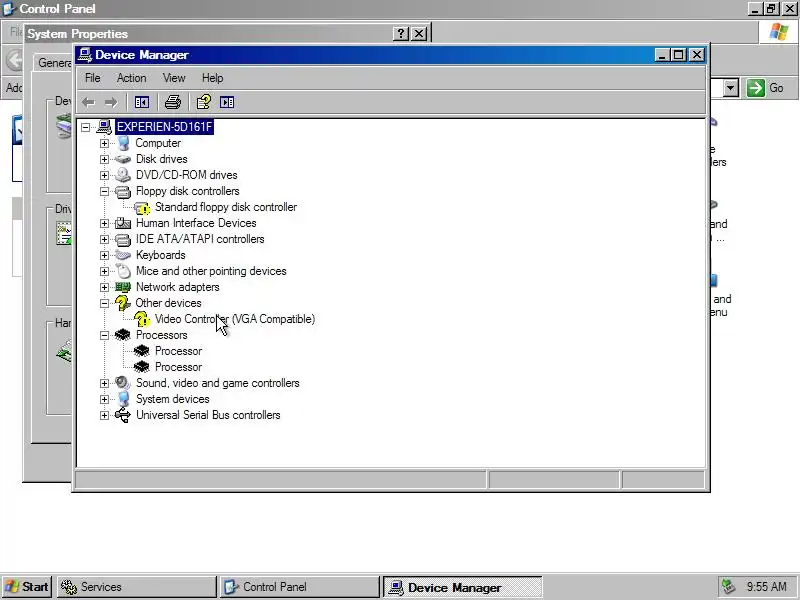The image size is (800, 600).
Task: Click the Processors chip icon
Action: (x=123, y=335)
